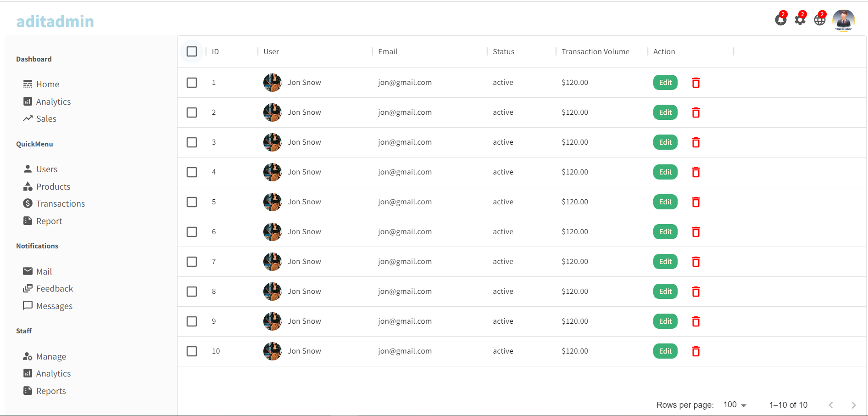Click the settings gear icon
This screenshot has width=868, height=416.
click(x=800, y=19)
